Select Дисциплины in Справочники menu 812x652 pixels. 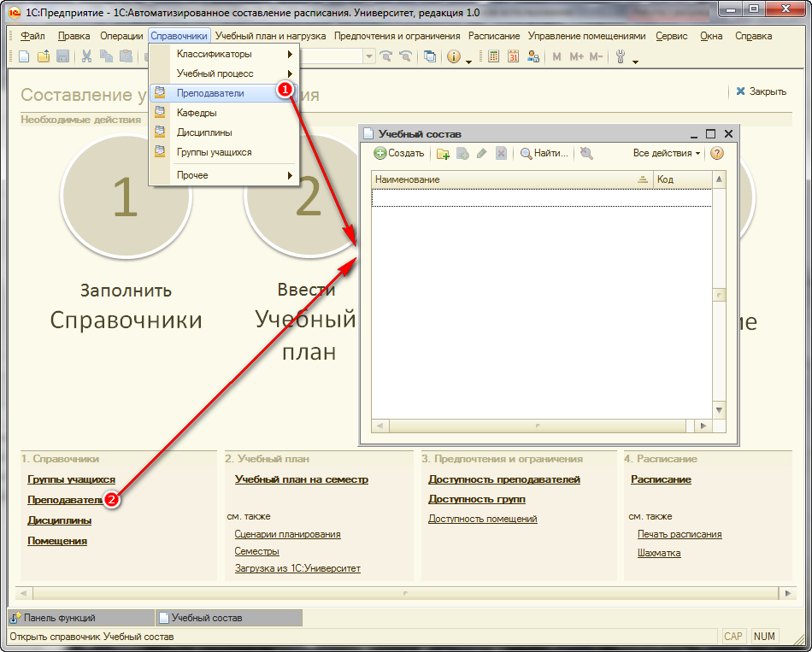[204, 132]
